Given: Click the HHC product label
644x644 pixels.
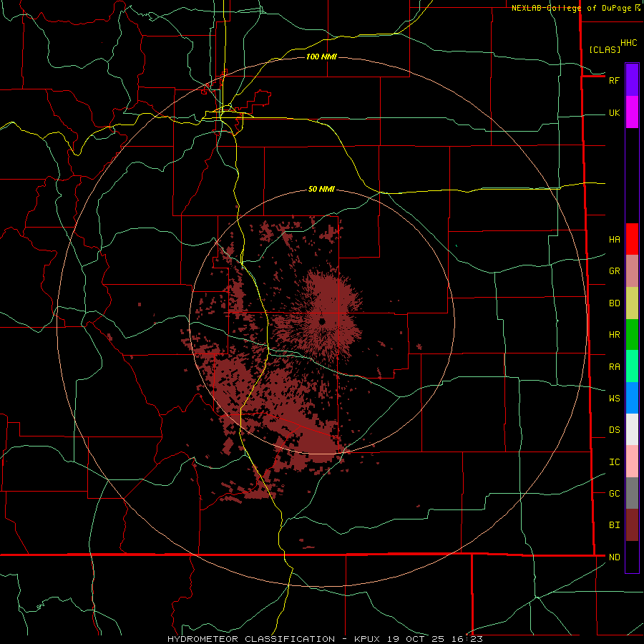Looking at the screenshot, I should pyautogui.click(x=628, y=43).
